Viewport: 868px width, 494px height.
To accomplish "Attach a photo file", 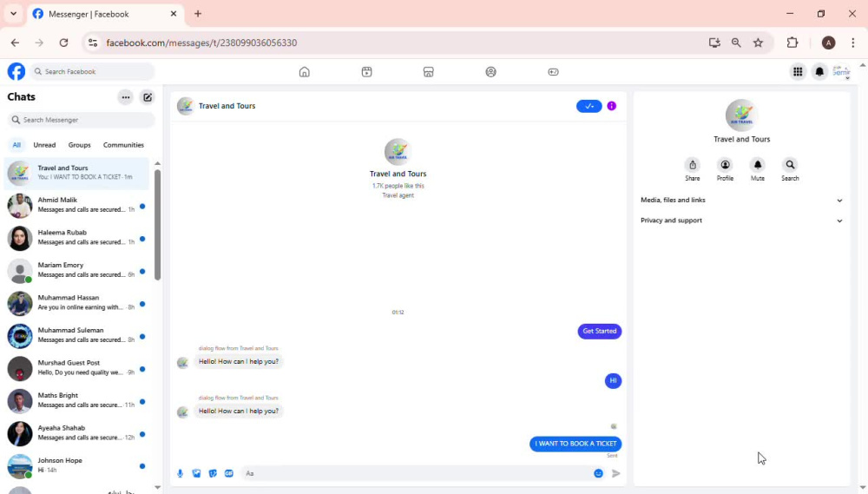I will (x=196, y=473).
